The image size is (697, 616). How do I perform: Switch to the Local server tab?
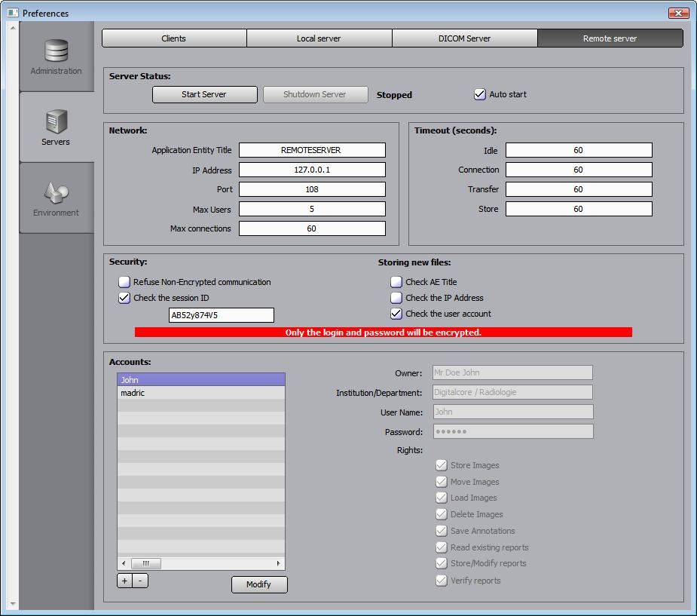point(319,38)
